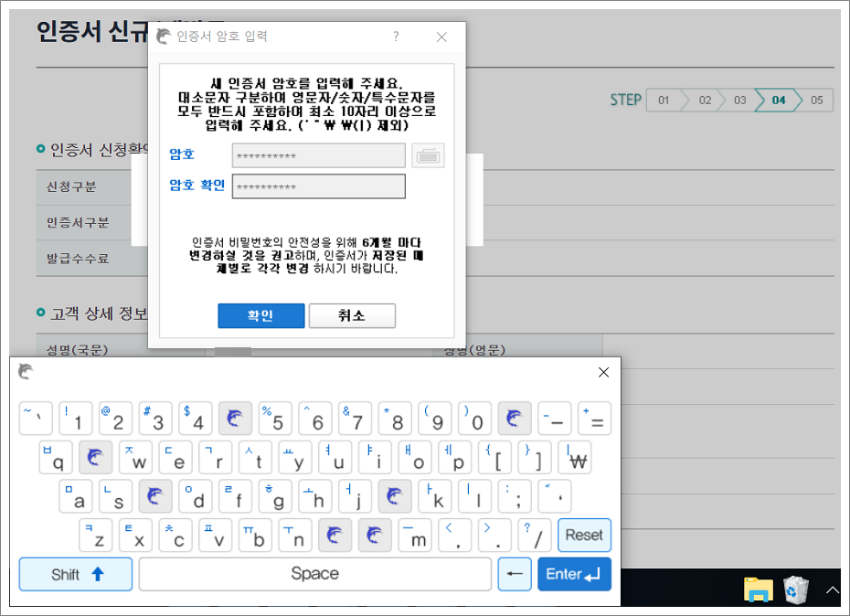Tap the d key
This screenshot has height=616, width=850.
pyautogui.click(x=196, y=496)
